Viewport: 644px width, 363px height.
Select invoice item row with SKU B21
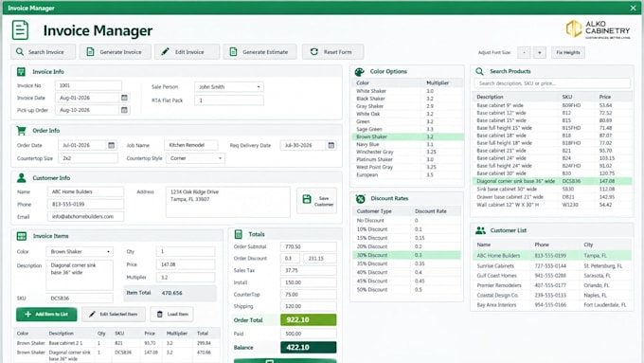tap(117, 343)
